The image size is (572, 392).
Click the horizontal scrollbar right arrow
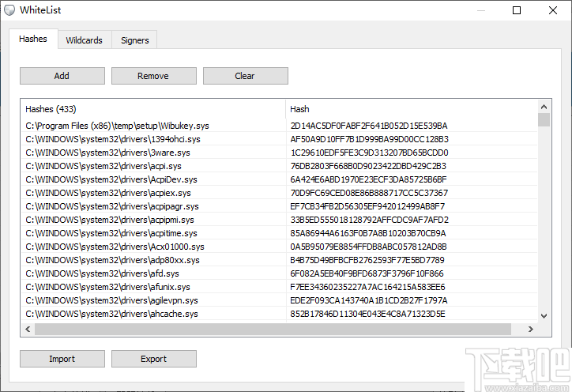point(531,330)
